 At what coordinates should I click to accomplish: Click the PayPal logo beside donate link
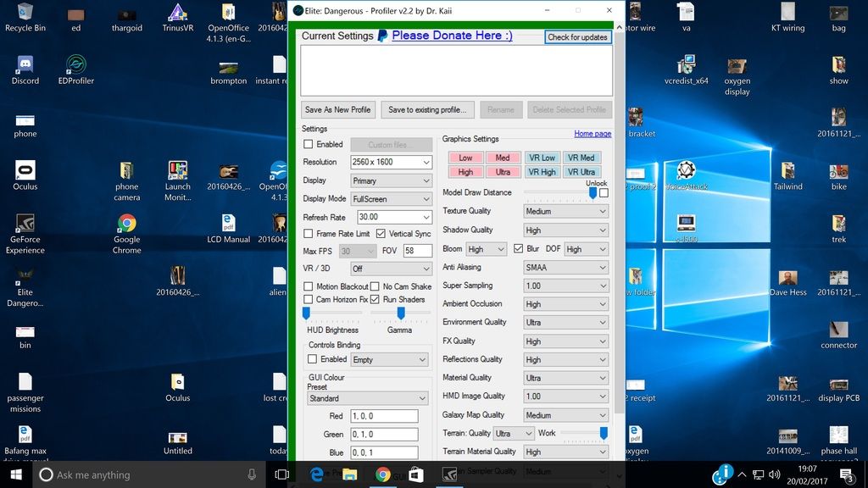[382, 36]
